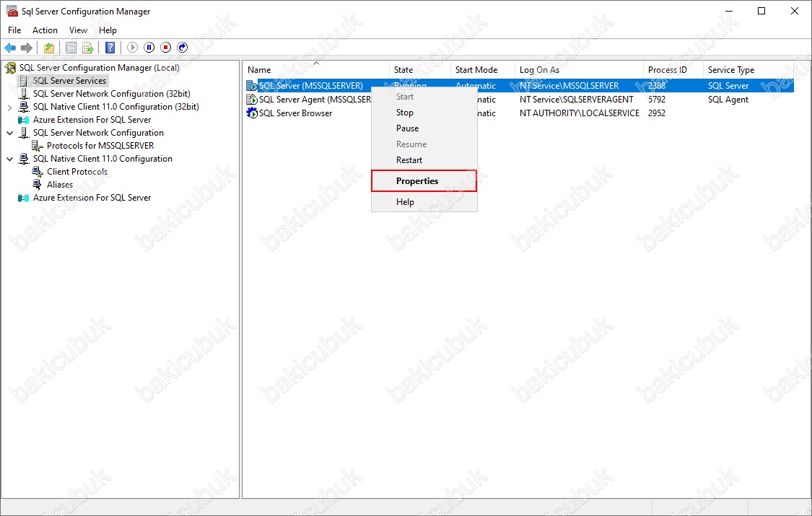Image resolution: width=812 pixels, height=516 pixels.
Task: Click the blue Help question mark icon
Action: click(x=110, y=48)
